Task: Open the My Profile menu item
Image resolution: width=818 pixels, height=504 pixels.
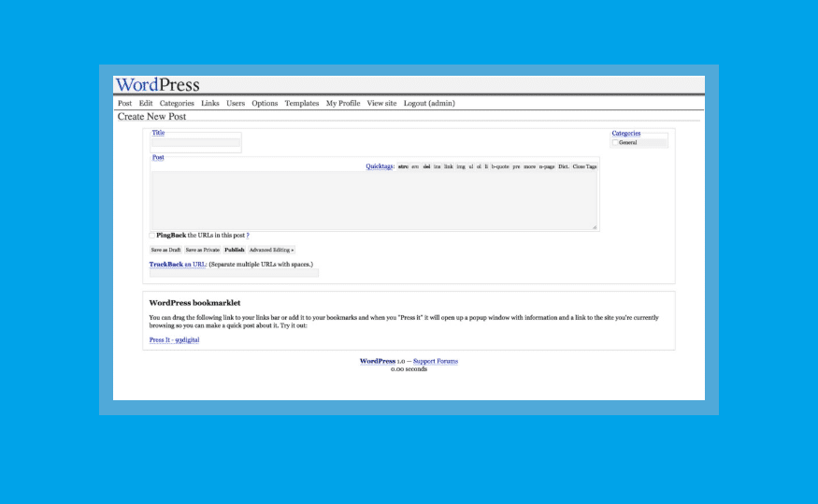Action: 343,103
